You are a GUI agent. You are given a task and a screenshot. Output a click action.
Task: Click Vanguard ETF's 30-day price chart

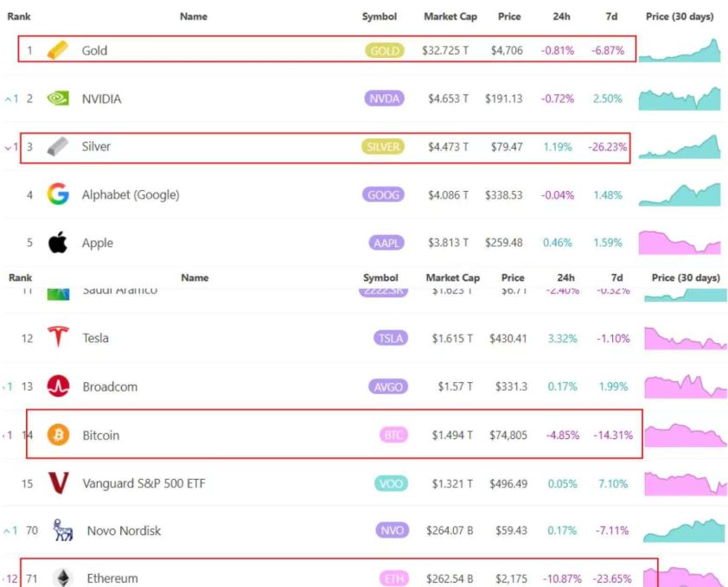point(686,483)
